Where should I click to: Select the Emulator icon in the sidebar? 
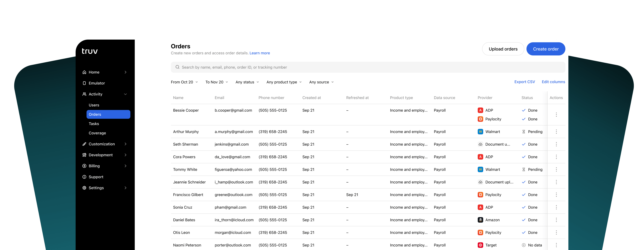click(x=84, y=83)
